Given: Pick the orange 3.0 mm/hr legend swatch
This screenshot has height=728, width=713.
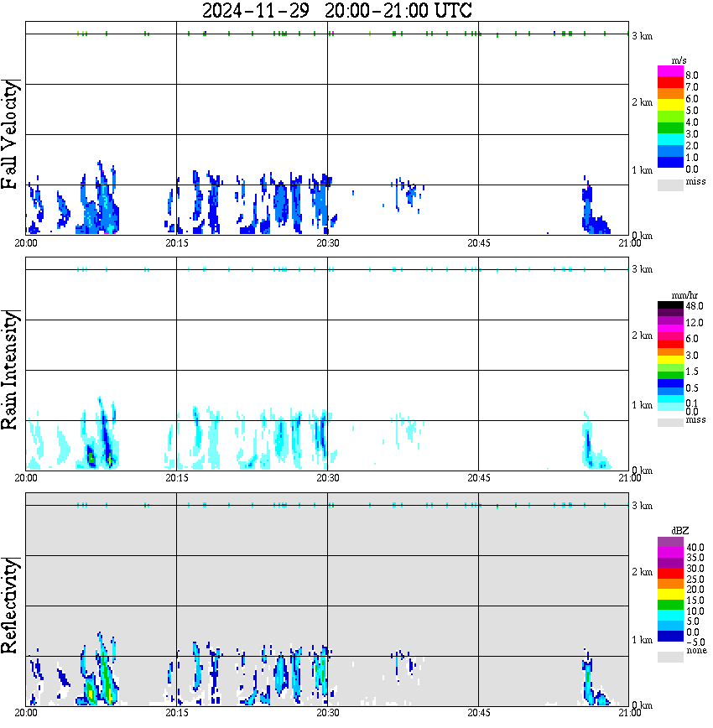Looking at the screenshot, I should (x=670, y=352).
